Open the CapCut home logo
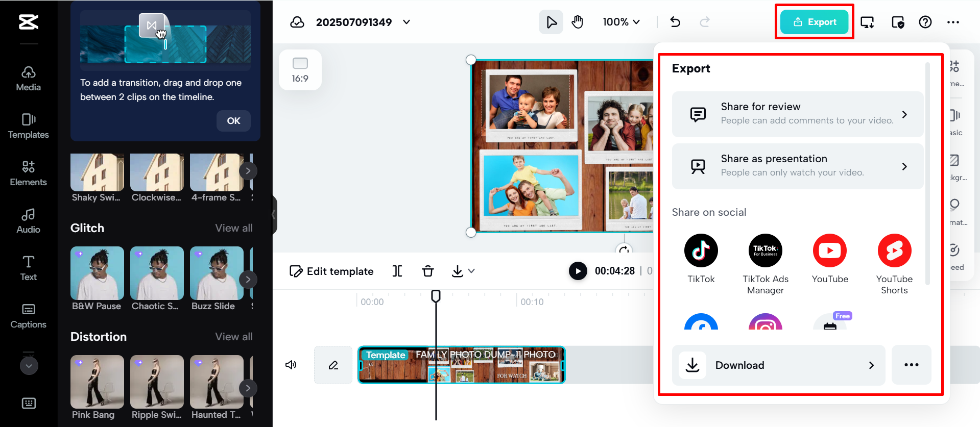The width and height of the screenshot is (980, 427). (x=29, y=22)
